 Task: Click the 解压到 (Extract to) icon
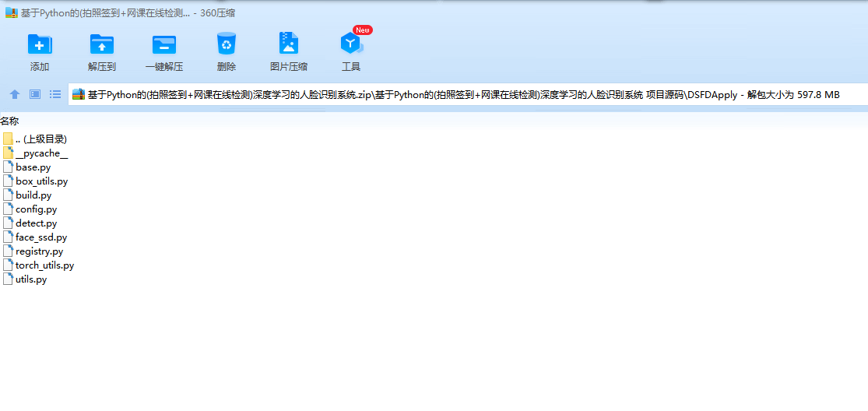click(x=102, y=44)
